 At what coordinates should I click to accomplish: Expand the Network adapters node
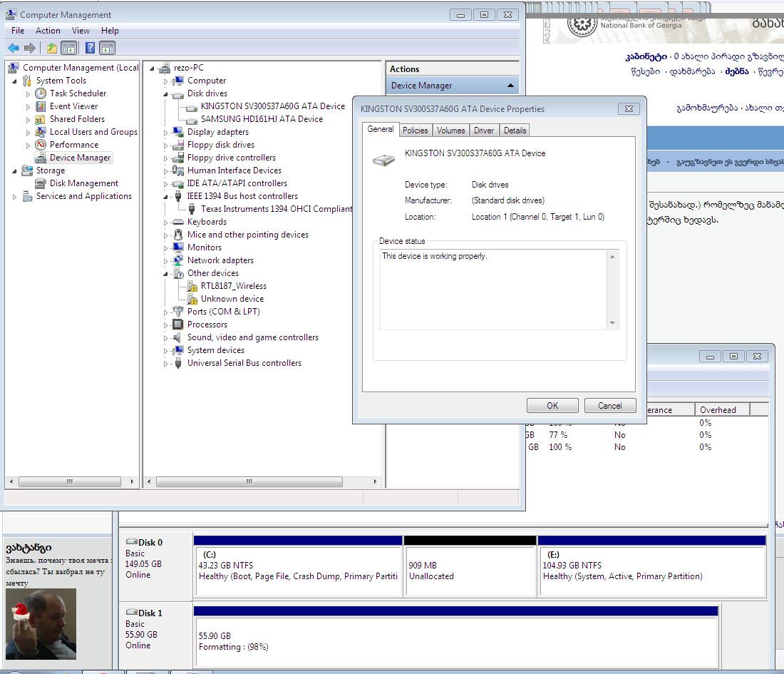[x=166, y=261]
